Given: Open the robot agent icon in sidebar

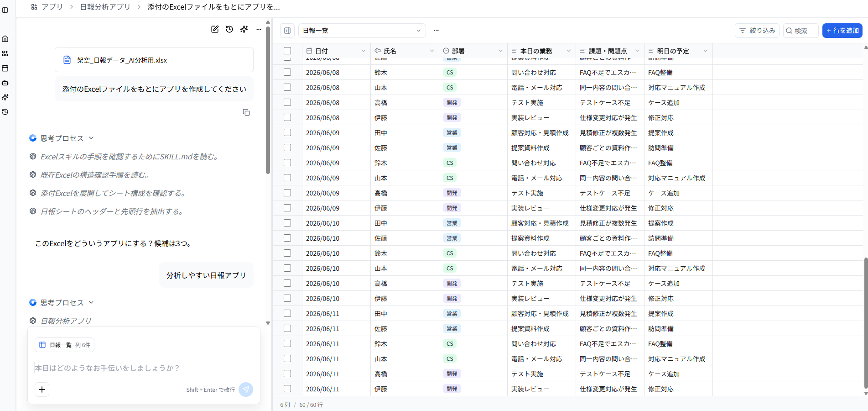Looking at the screenshot, I should pyautogui.click(x=5, y=83).
